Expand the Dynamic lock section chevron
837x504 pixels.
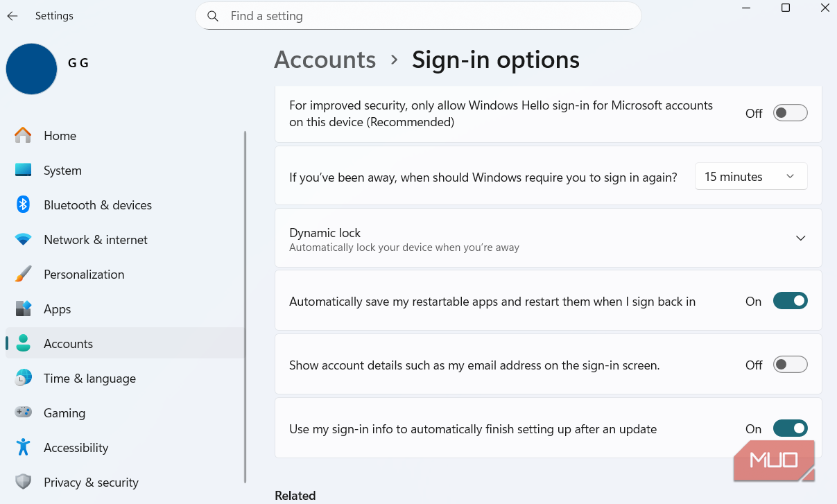(800, 238)
